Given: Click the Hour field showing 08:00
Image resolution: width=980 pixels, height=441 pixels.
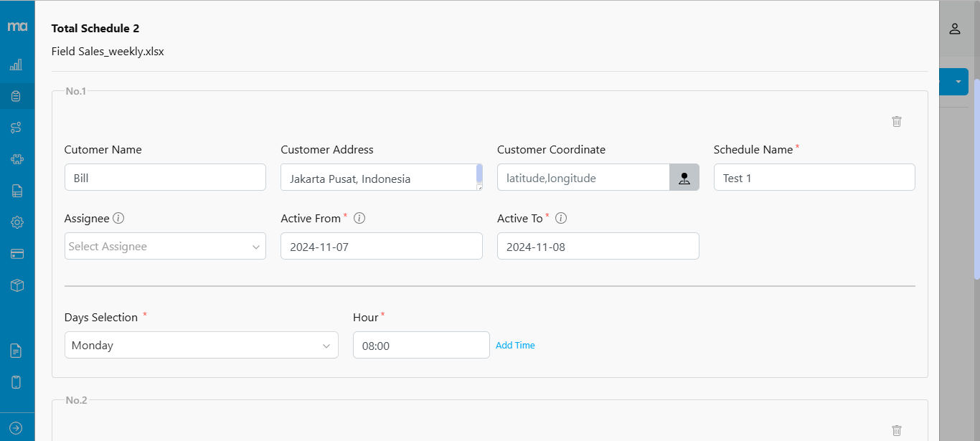Looking at the screenshot, I should click(421, 345).
